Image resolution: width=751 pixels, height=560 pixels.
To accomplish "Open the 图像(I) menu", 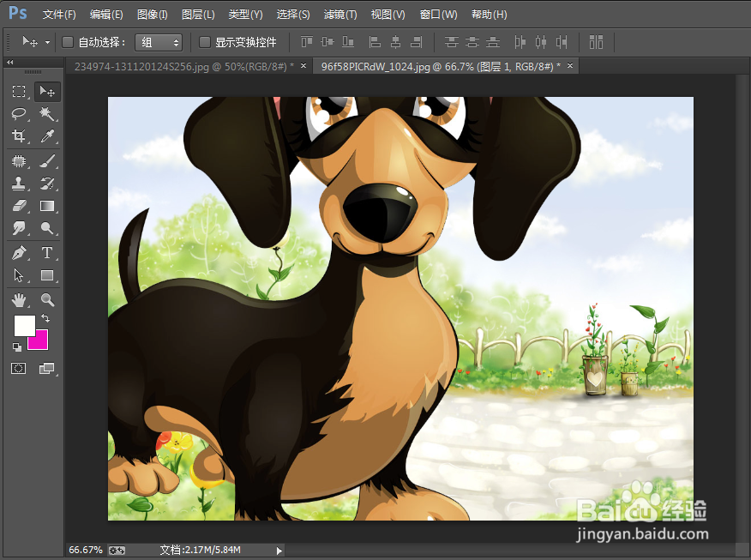I will pyautogui.click(x=152, y=15).
